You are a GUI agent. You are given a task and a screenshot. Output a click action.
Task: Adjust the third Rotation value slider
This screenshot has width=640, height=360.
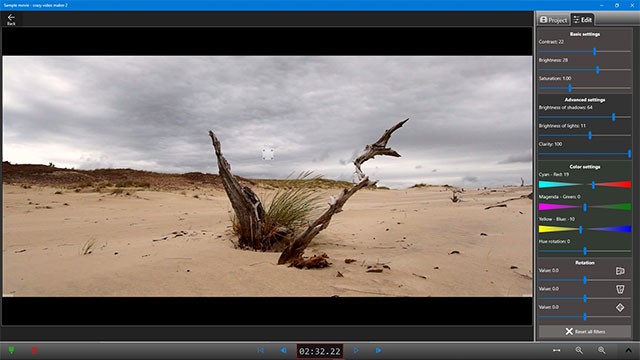coord(584,317)
